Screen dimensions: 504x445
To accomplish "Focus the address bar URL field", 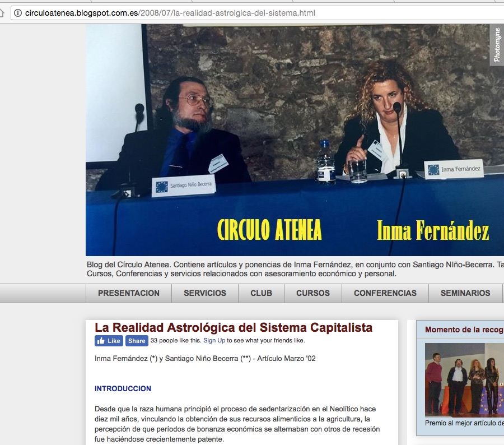I will [224, 13].
